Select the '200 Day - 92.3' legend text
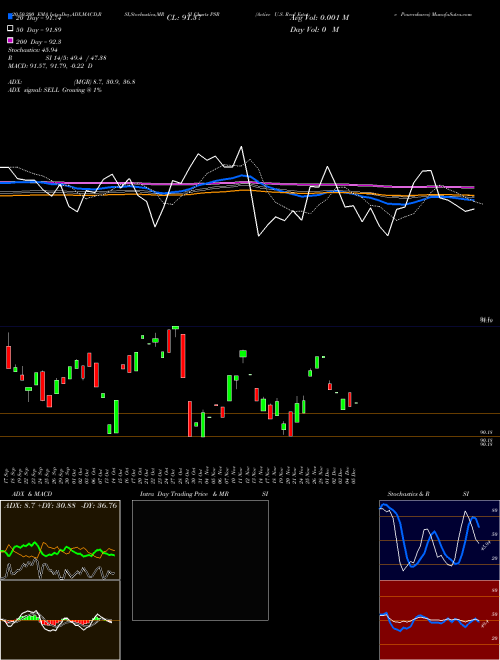 [39, 42]
